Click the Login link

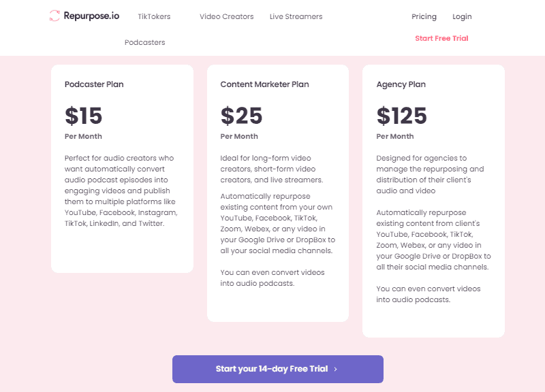coord(462,16)
